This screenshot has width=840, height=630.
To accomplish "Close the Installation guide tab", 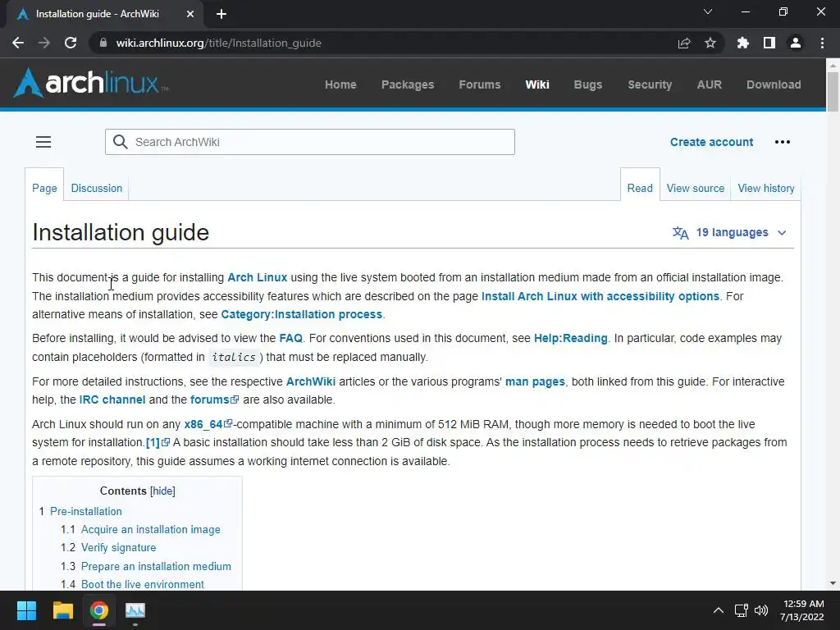I will pyautogui.click(x=190, y=14).
